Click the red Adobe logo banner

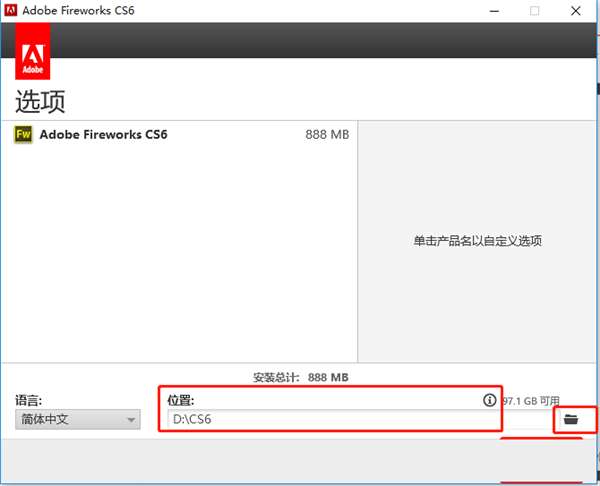33,51
